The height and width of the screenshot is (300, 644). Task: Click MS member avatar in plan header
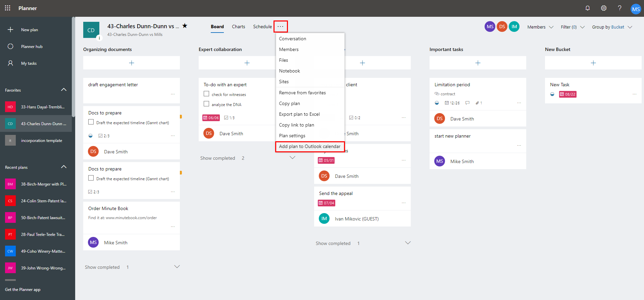[490, 27]
